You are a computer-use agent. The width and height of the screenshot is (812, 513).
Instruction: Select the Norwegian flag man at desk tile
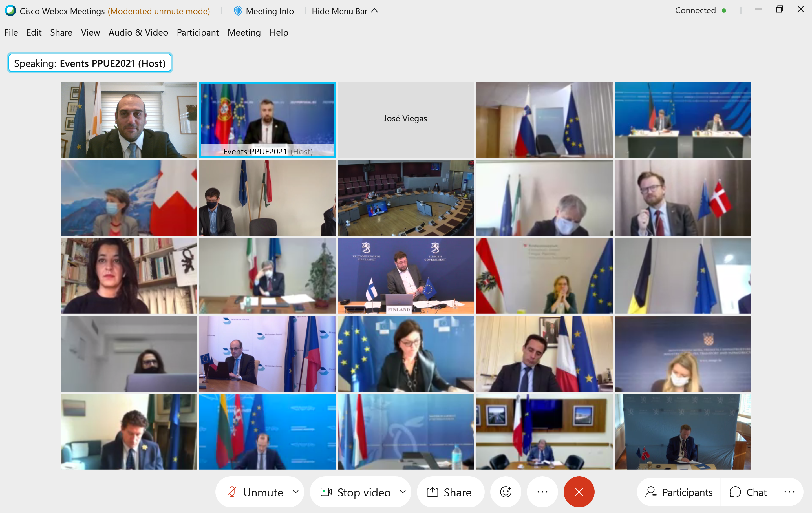coord(683,432)
